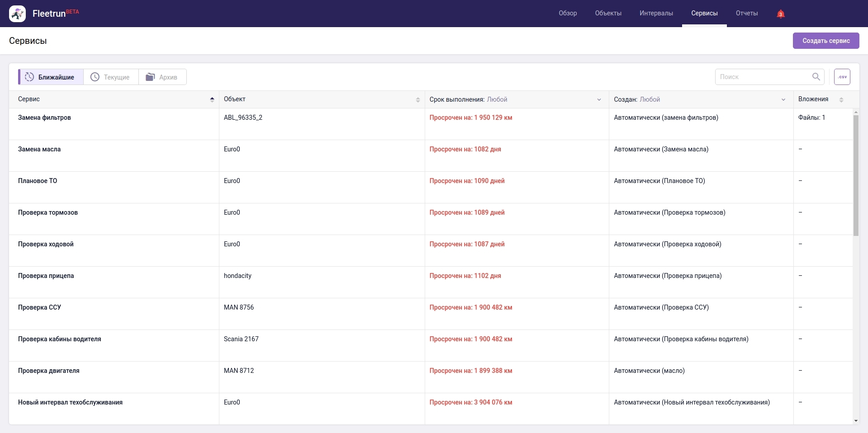Click the Fleetrun logo icon
The width and height of the screenshot is (868, 433).
[x=17, y=14]
